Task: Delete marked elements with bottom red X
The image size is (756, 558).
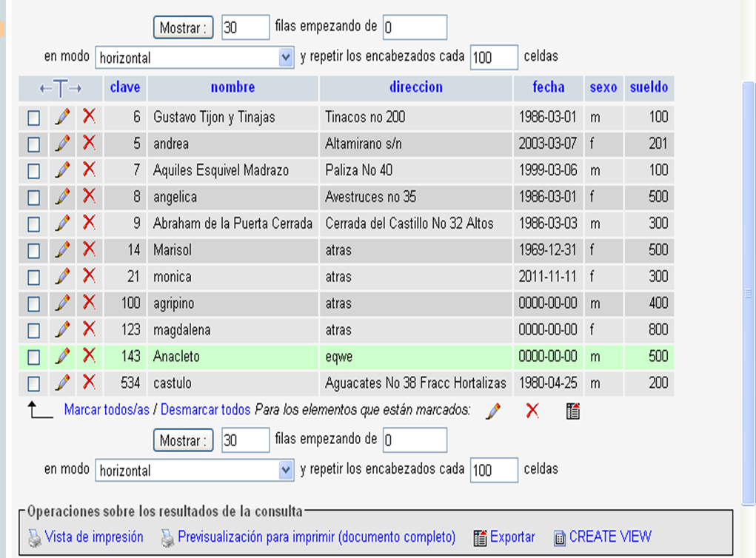Action: click(532, 411)
